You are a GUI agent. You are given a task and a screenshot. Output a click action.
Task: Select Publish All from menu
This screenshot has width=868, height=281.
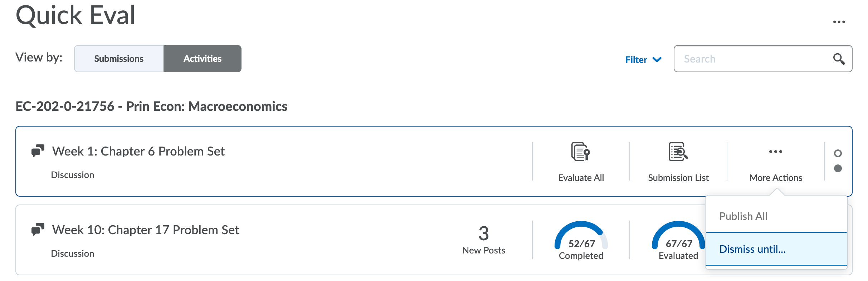coord(743,216)
